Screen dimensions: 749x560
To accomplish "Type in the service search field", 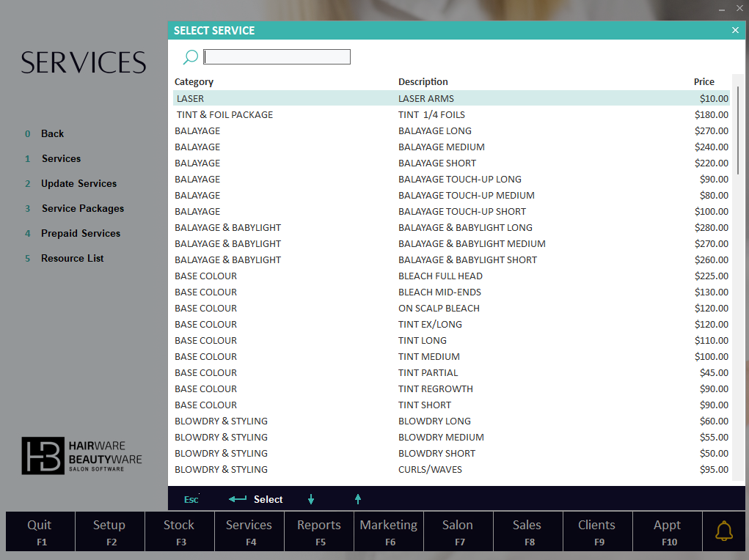I will (x=277, y=57).
